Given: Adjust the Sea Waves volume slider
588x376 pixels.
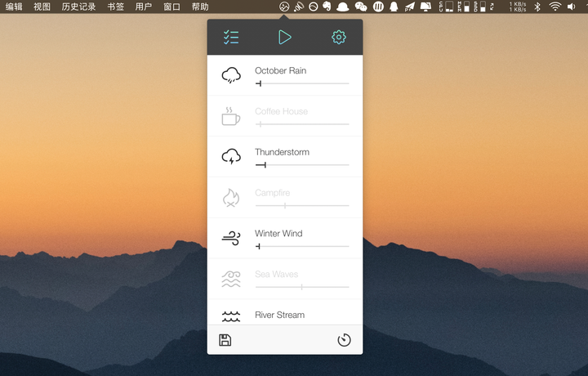Looking at the screenshot, I should tap(302, 287).
